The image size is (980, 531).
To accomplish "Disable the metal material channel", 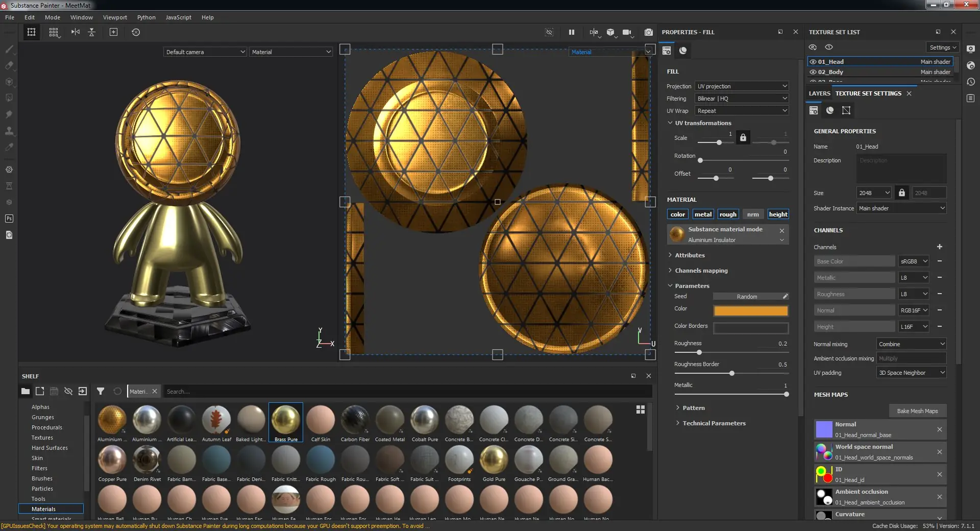I will (702, 214).
